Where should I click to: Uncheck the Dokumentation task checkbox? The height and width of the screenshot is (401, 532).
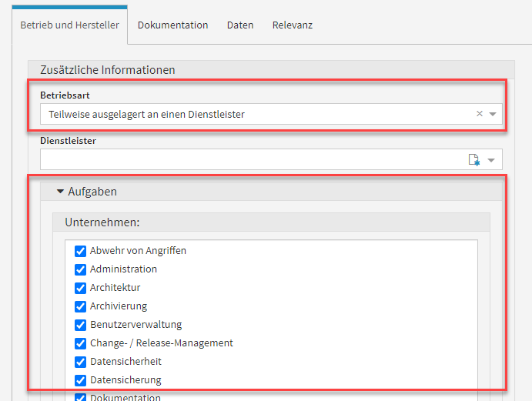tap(80, 397)
